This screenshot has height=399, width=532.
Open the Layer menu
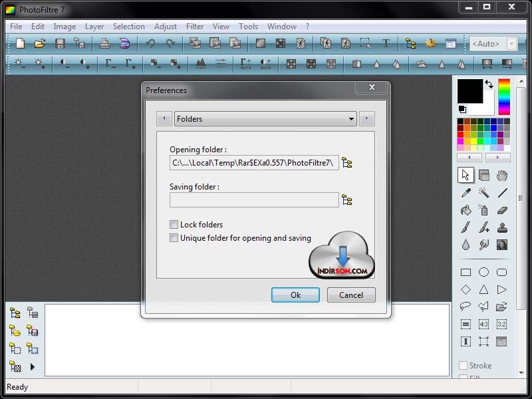(94, 27)
